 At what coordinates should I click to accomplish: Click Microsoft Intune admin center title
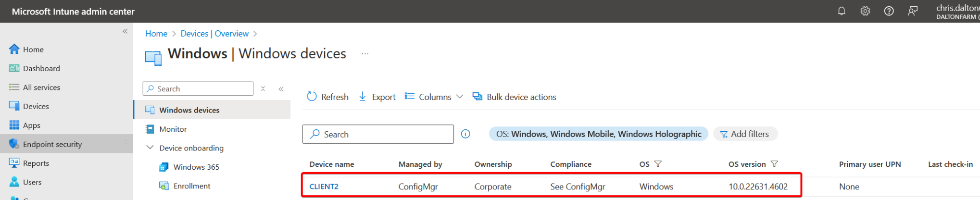click(x=73, y=12)
